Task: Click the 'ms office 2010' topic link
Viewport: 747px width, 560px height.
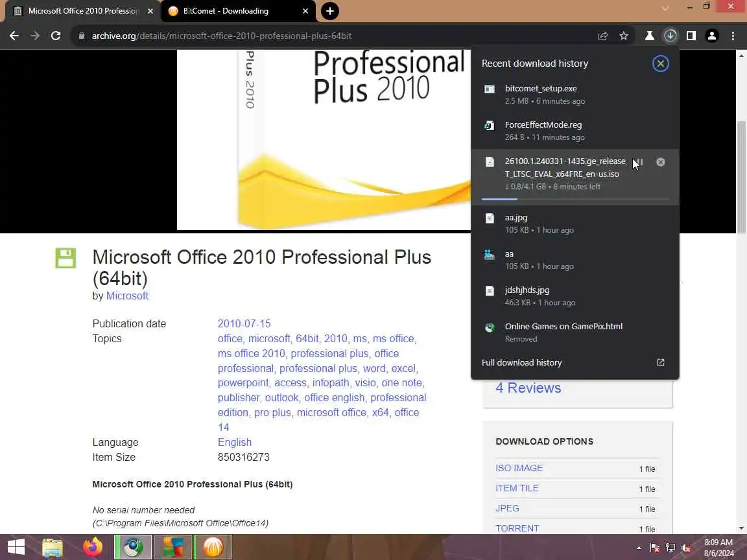Action: pos(251,353)
